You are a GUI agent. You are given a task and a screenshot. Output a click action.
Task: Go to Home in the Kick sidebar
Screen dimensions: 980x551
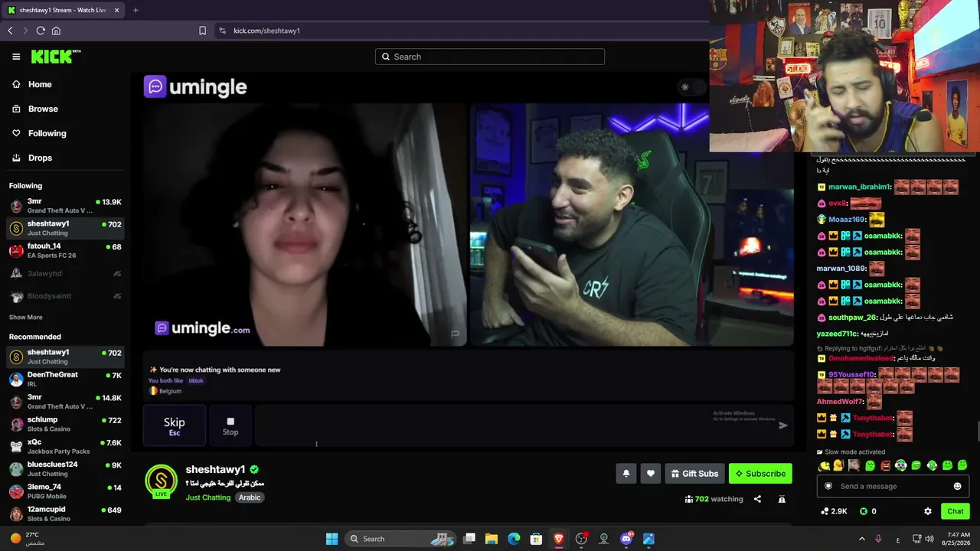point(40,84)
